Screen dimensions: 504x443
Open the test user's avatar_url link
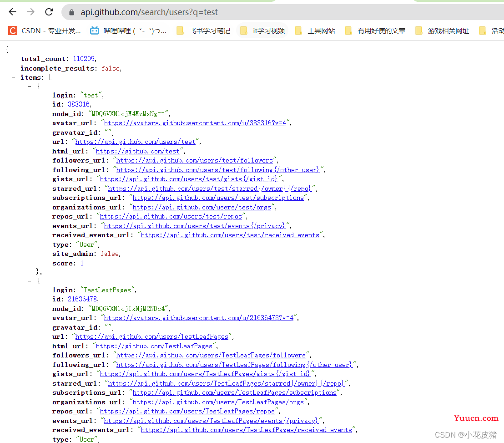tap(195, 123)
